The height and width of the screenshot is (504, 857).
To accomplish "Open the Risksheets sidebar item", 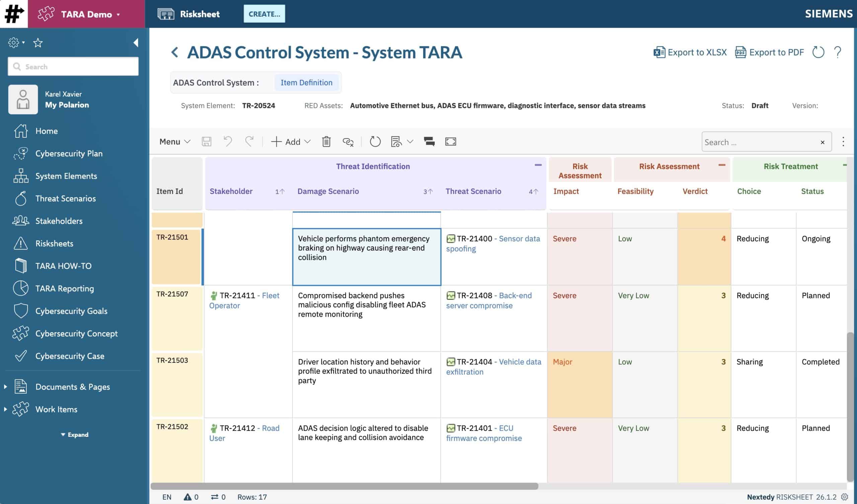I will 54,243.
